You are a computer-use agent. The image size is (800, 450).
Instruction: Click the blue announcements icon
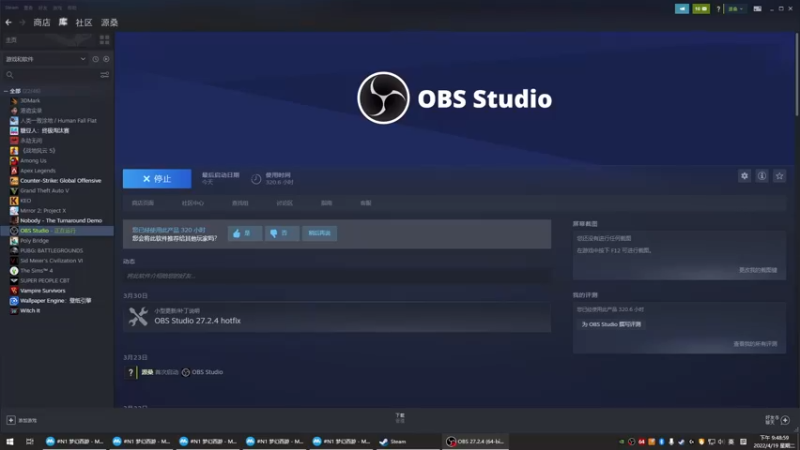(x=682, y=9)
